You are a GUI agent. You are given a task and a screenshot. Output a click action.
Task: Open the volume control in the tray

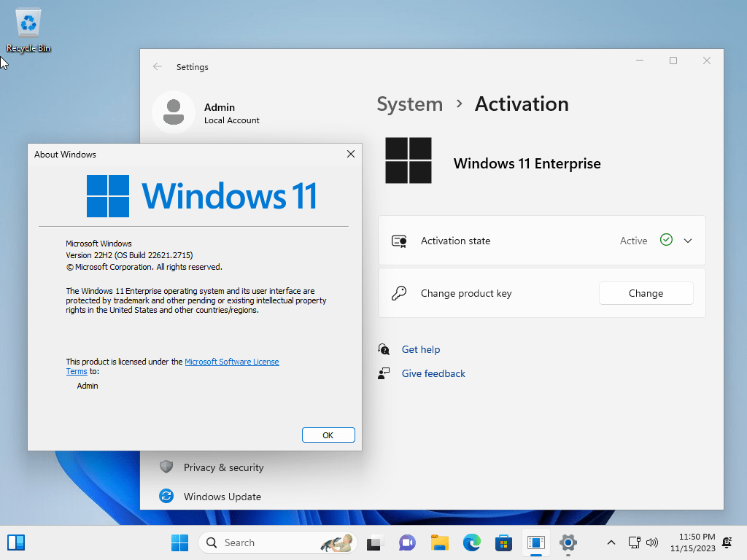(x=651, y=542)
